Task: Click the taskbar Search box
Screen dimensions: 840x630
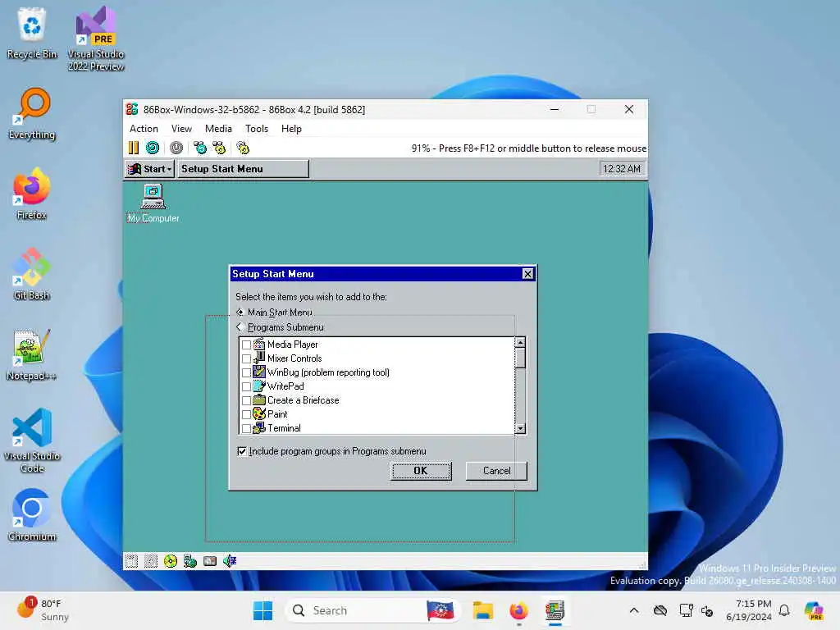Action: (x=372, y=610)
